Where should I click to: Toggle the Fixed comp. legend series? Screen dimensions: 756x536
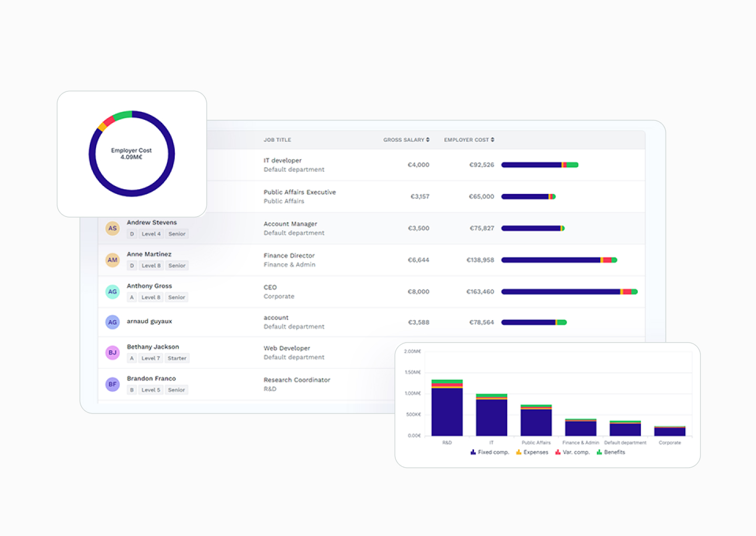[x=489, y=452]
